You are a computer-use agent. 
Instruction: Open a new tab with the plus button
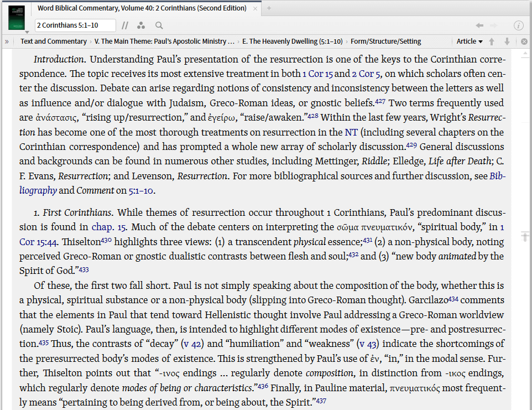point(268,8)
